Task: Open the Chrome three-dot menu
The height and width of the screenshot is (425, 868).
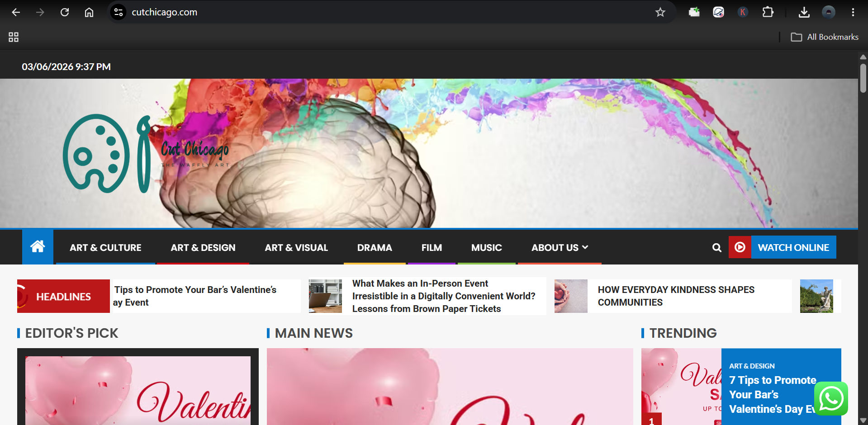Action: 853,12
